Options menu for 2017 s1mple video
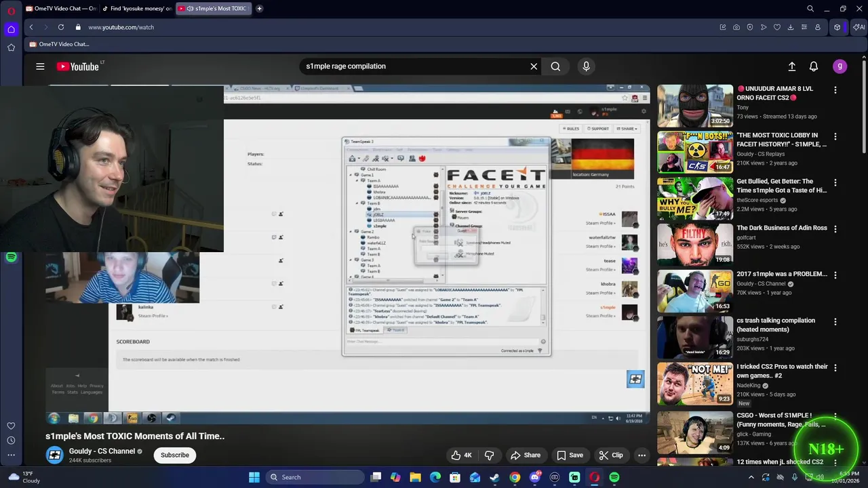The image size is (868, 488). coord(835,275)
